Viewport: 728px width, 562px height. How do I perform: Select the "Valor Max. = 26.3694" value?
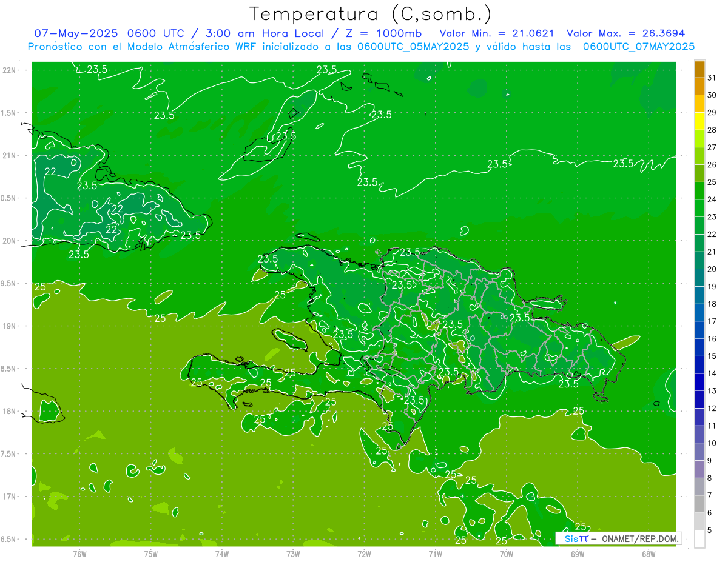(x=626, y=33)
